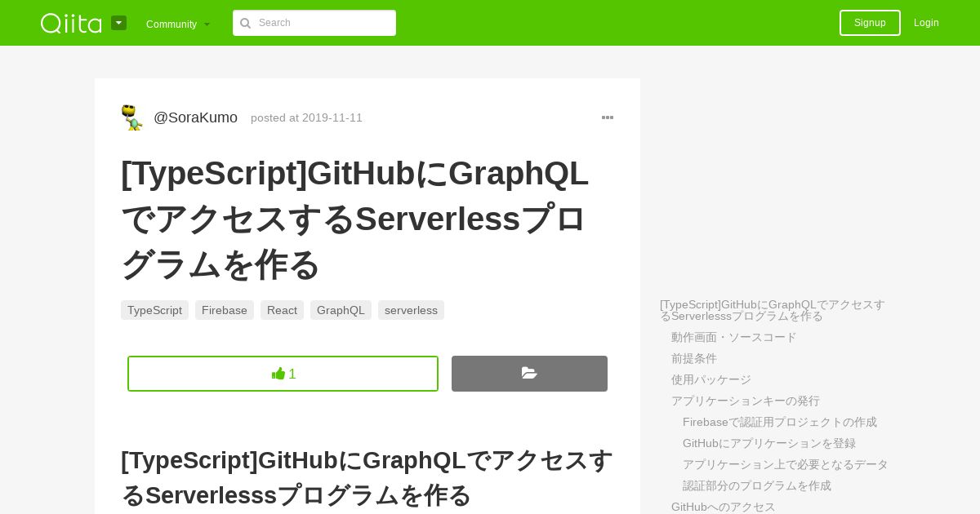
Task: Jump to 認証部分のプログラムを作成 section
Action: (x=757, y=485)
